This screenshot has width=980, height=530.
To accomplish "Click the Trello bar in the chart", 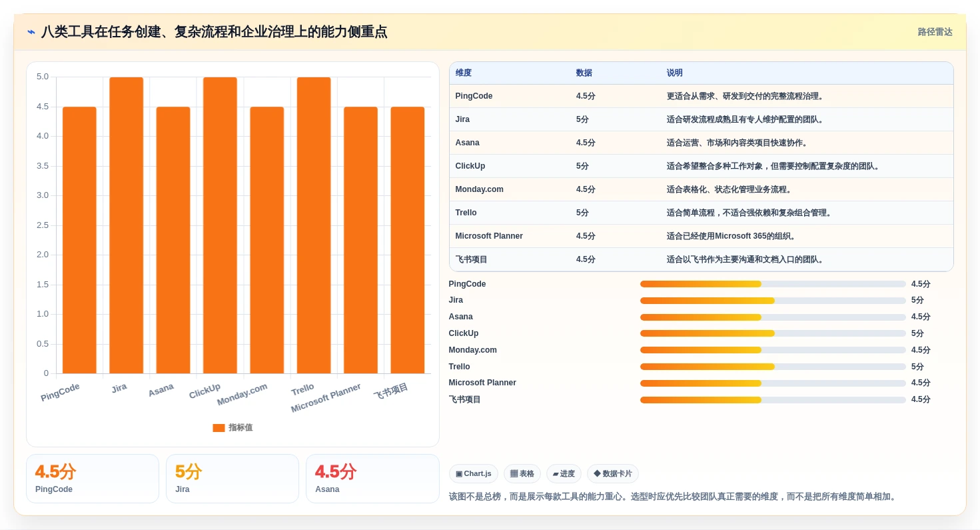I will point(314,225).
